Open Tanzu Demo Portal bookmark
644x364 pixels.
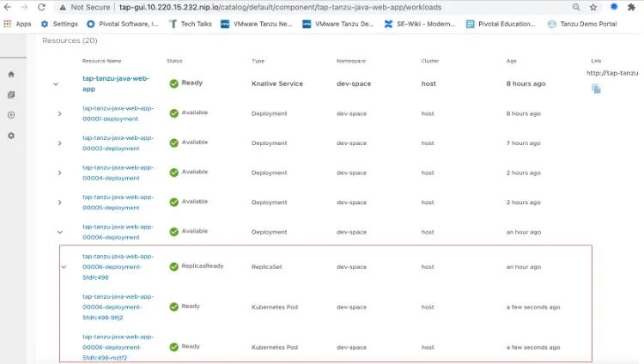click(582, 24)
